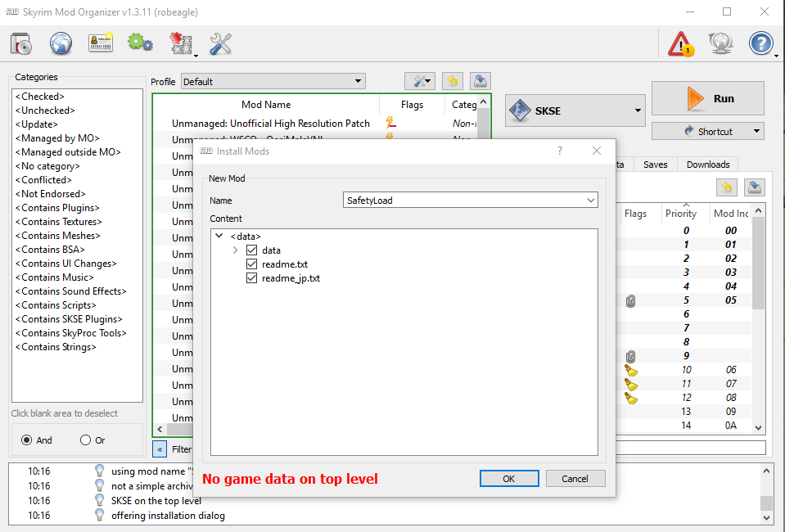This screenshot has height=532, width=785.
Task: Select the And radio button
Action: tap(26, 440)
